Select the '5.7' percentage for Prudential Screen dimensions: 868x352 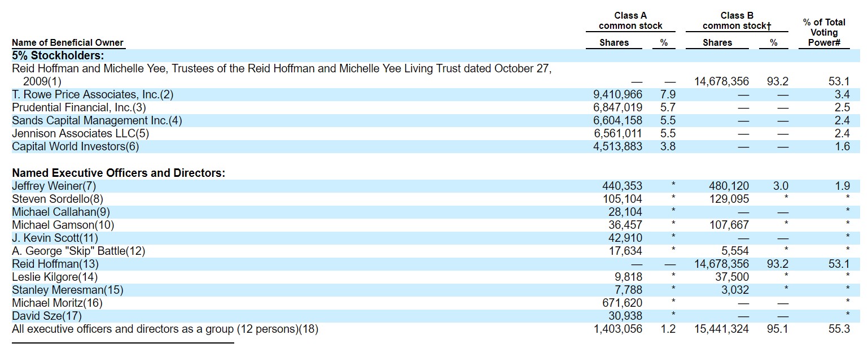click(x=668, y=107)
